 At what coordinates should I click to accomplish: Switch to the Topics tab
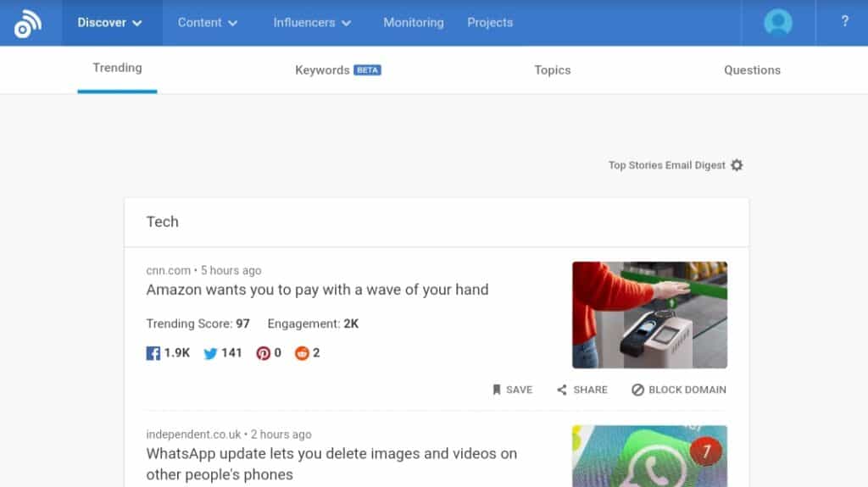(552, 70)
